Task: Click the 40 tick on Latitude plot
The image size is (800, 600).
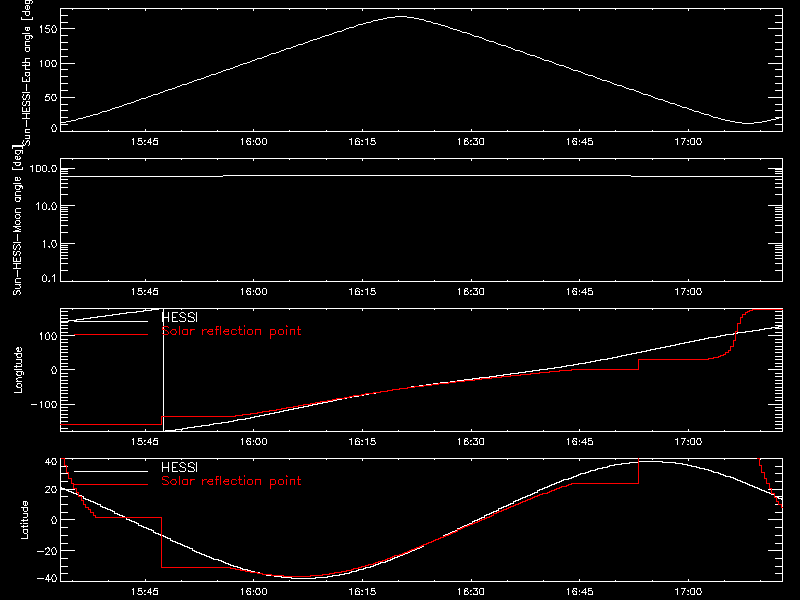Action: 51,462
